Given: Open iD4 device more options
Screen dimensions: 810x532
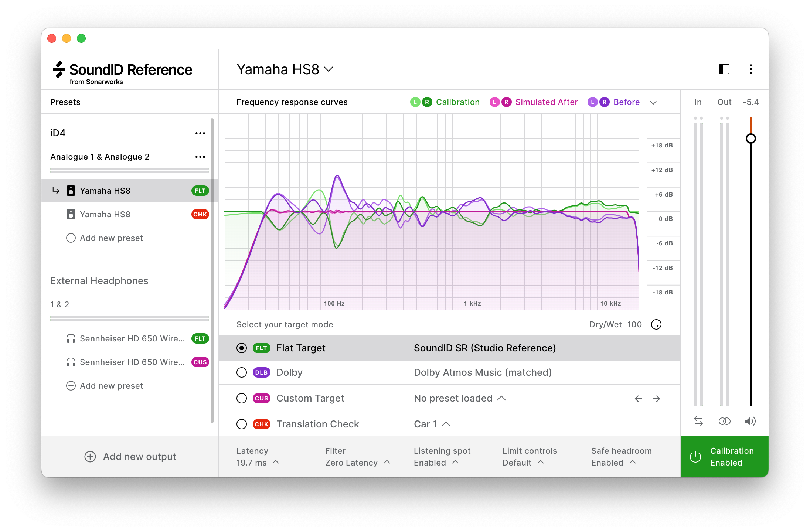Looking at the screenshot, I should click(x=200, y=133).
